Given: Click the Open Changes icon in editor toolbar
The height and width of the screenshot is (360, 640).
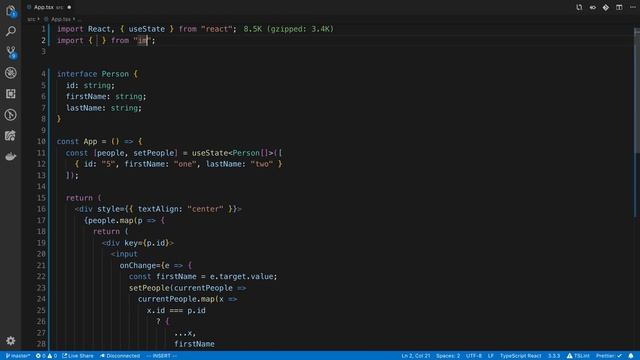Looking at the screenshot, I should (579, 7).
